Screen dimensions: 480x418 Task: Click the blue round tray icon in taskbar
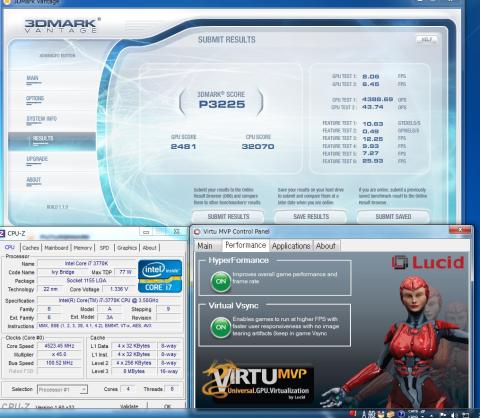tap(402, 414)
